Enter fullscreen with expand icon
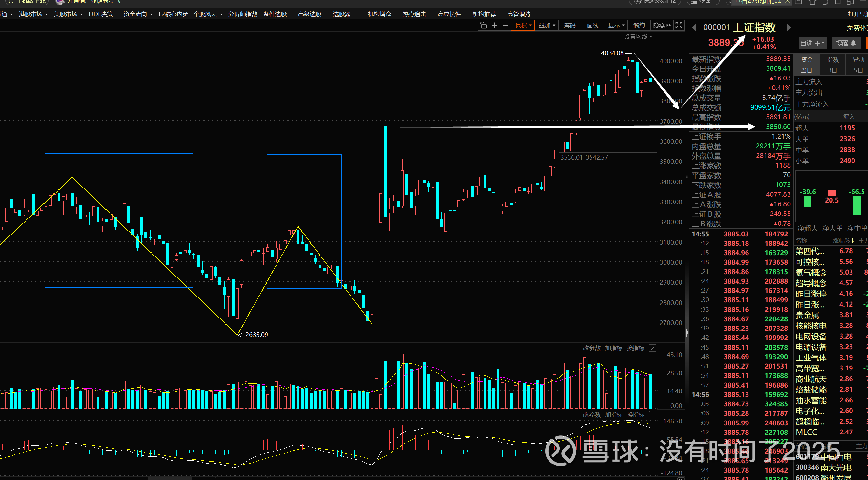The width and height of the screenshot is (868, 480). pyautogui.click(x=679, y=25)
